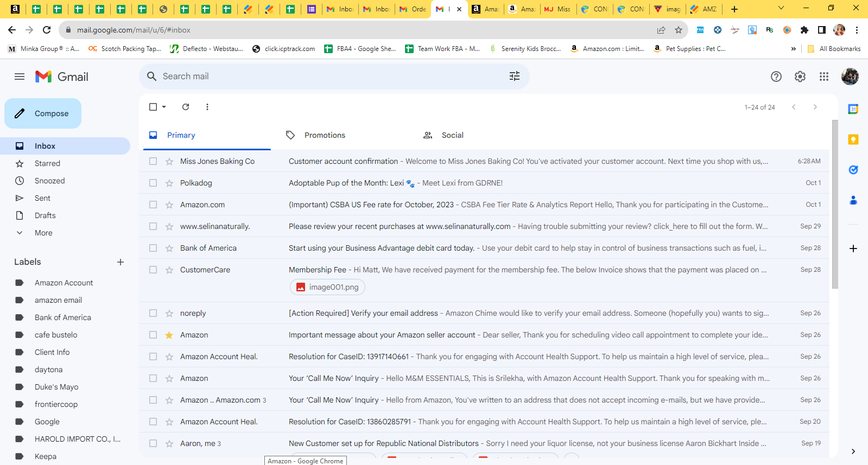Open a new browser tab
The image size is (868, 465).
tap(734, 9)
